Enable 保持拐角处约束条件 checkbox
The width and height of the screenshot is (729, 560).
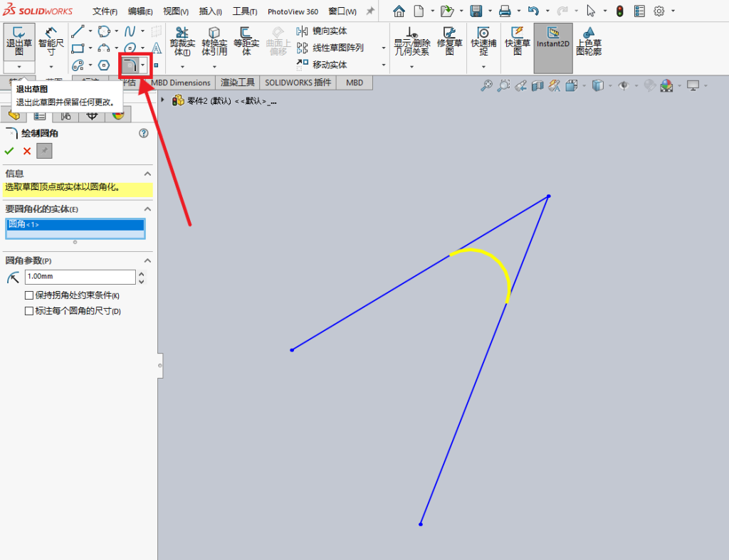point(28,295)
